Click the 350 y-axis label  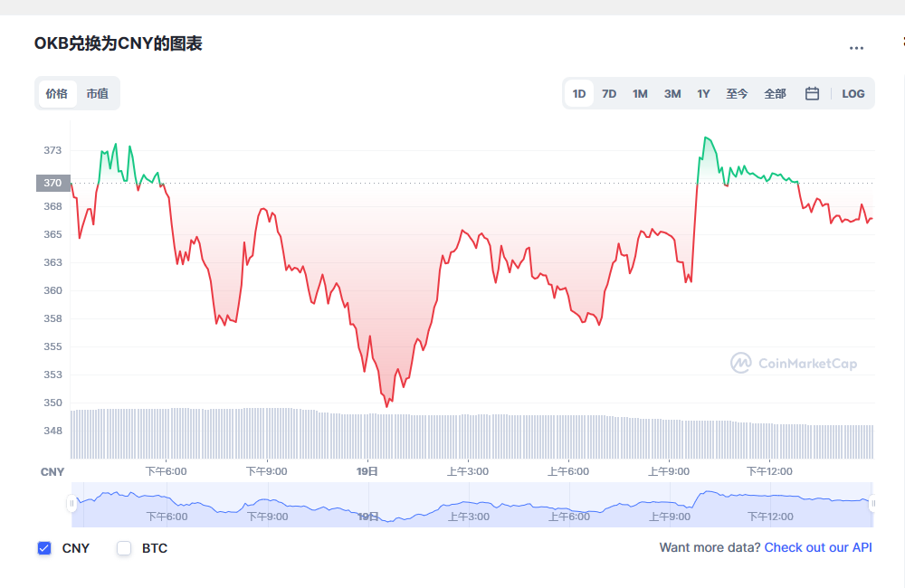pyautogui.click(x=52, y=403)
